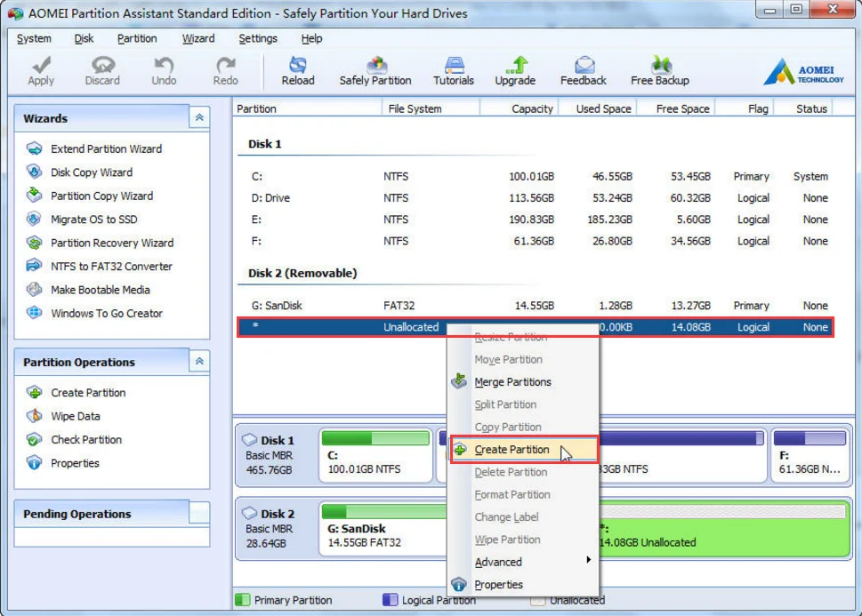Viewport: 862px width, 616px height.
Task: Choose Properties in the context menu
Action: coord(524,585)
